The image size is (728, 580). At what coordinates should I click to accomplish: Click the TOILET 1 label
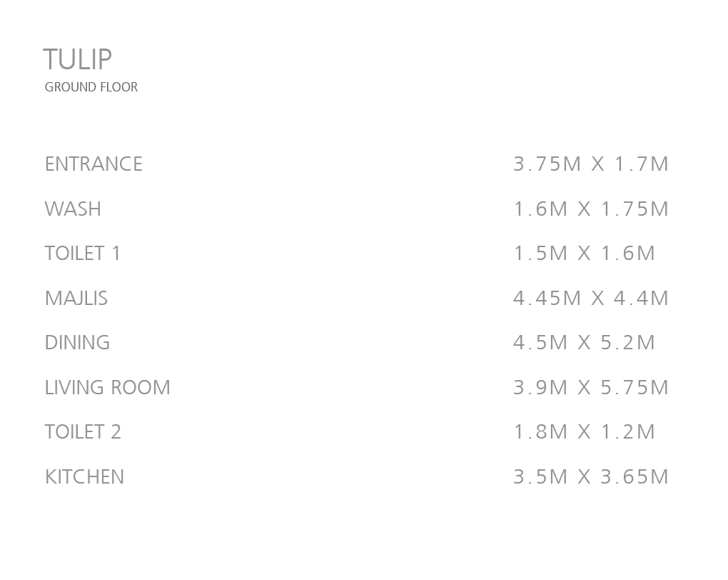[83, 254]
